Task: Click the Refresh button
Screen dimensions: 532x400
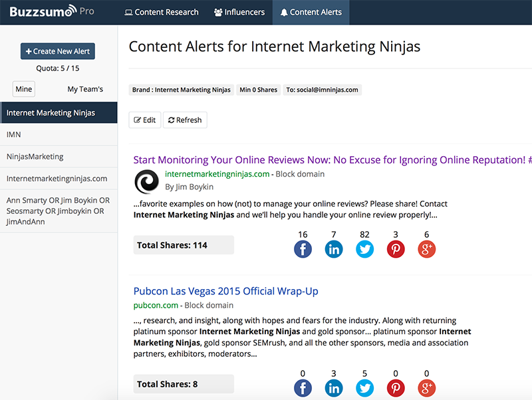Action: pos(185,120)
